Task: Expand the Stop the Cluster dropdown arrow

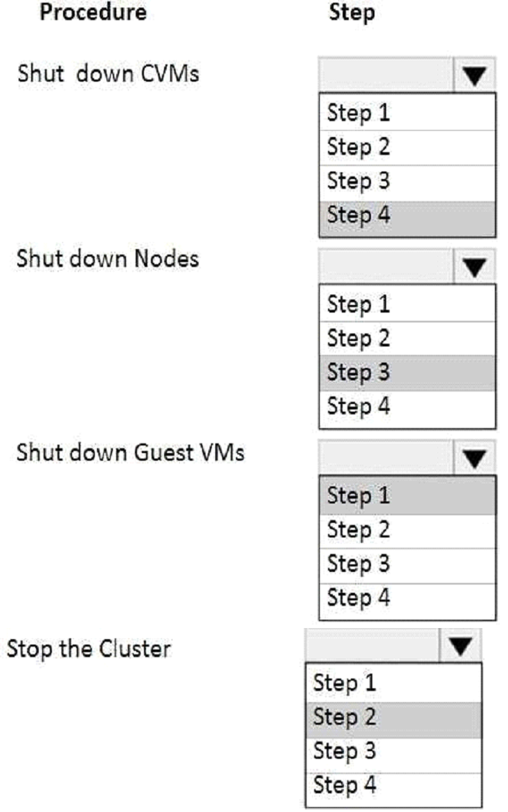Action: pos(460,645)
